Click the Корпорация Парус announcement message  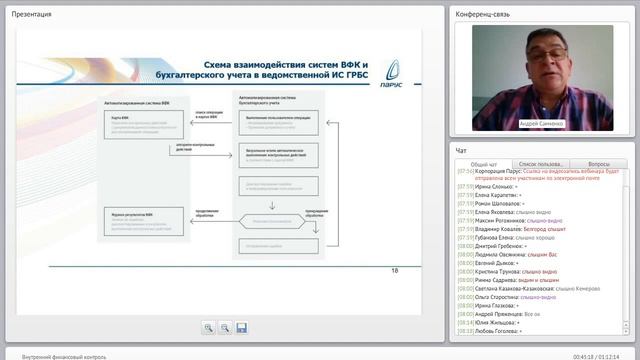pos(538,175)
